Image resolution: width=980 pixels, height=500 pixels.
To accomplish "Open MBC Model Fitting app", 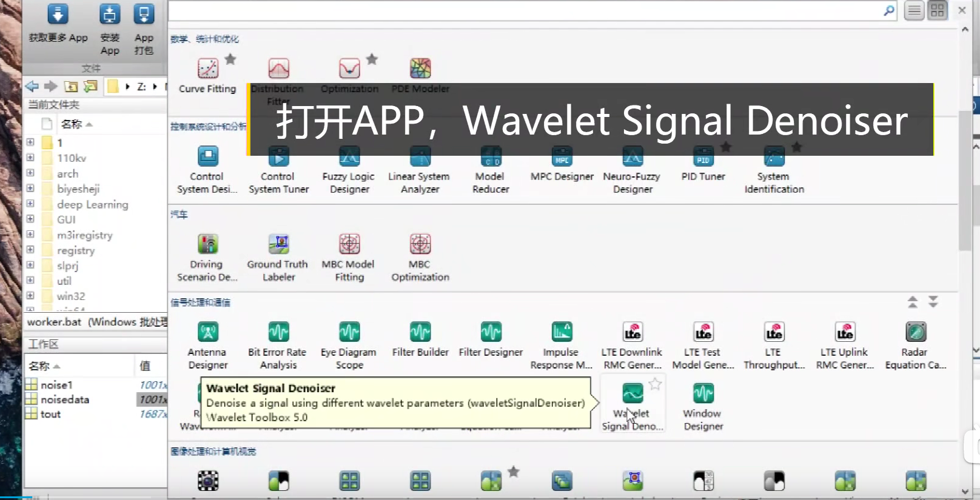I will tap(349, 258).
